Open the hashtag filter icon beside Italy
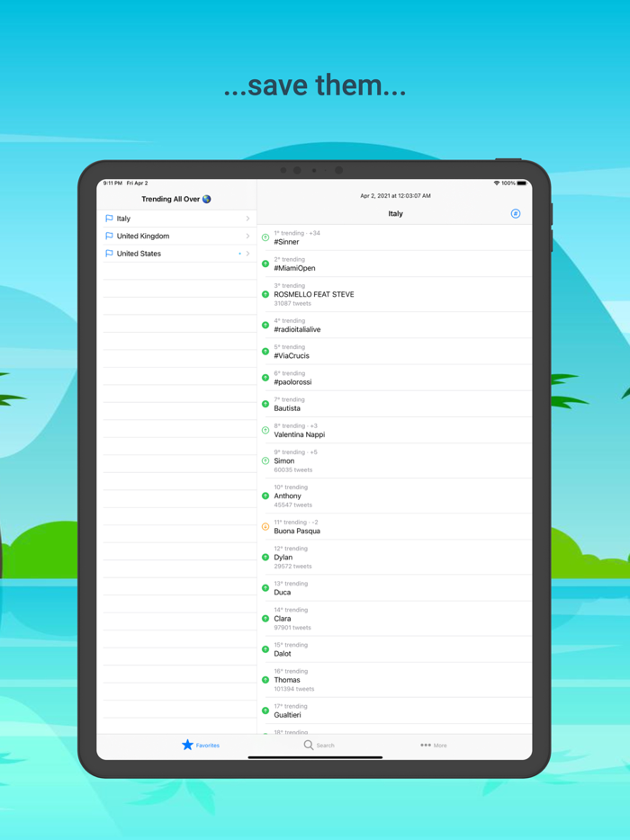This screenshot has height=840, width=630. 516,214
